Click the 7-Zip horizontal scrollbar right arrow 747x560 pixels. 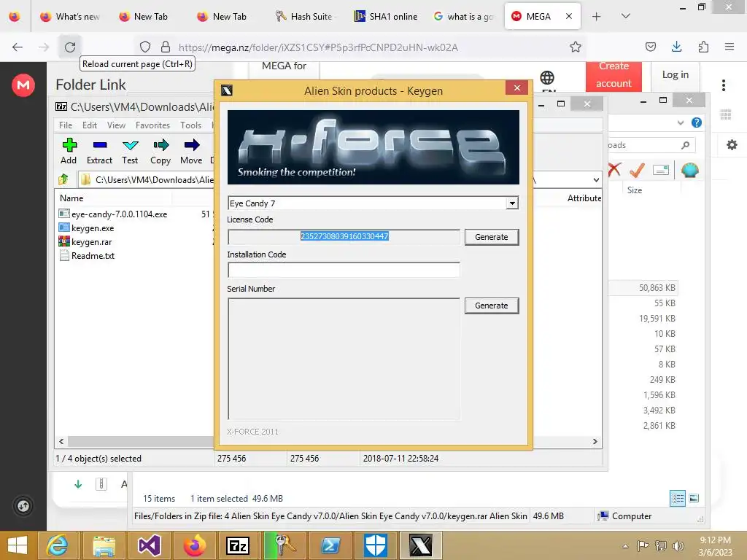[595, 441]
